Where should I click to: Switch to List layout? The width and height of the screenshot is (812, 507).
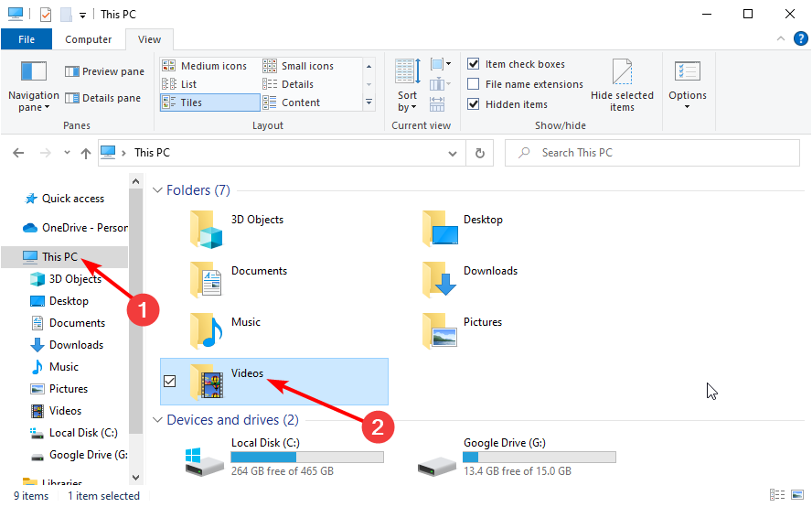179,84
